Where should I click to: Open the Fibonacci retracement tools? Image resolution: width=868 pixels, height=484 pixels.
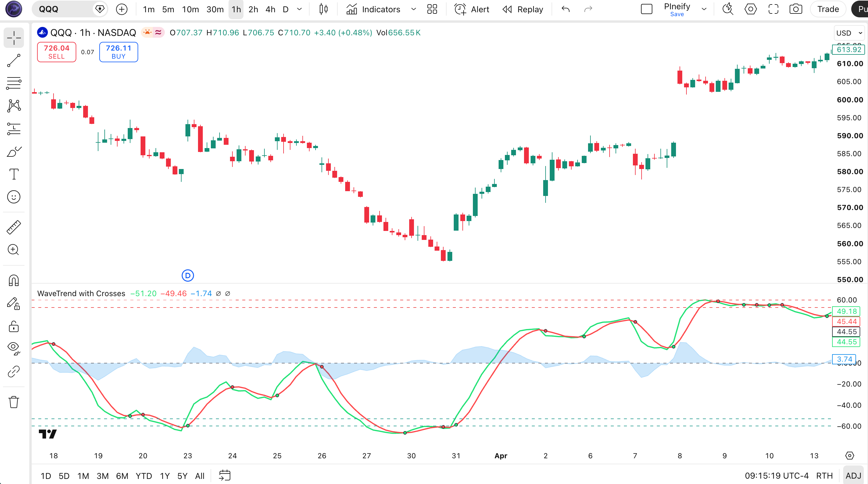[14, 83]
